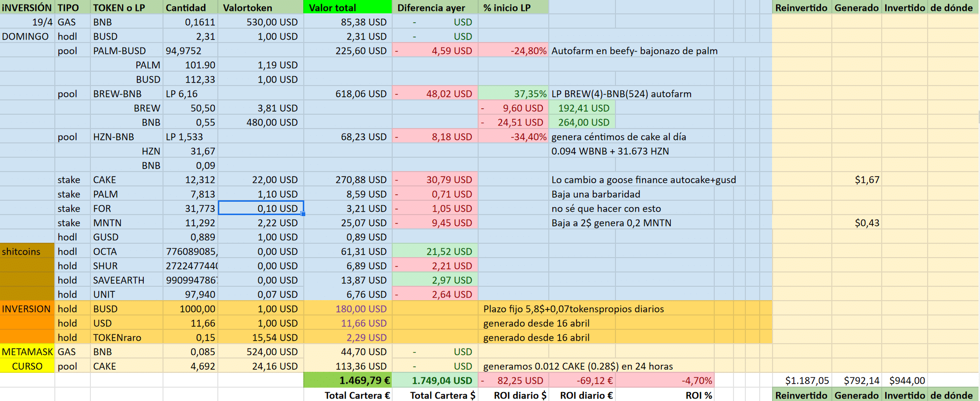
Task: Select the 'Total Cartera €' label cell
Action: (347, 395)
